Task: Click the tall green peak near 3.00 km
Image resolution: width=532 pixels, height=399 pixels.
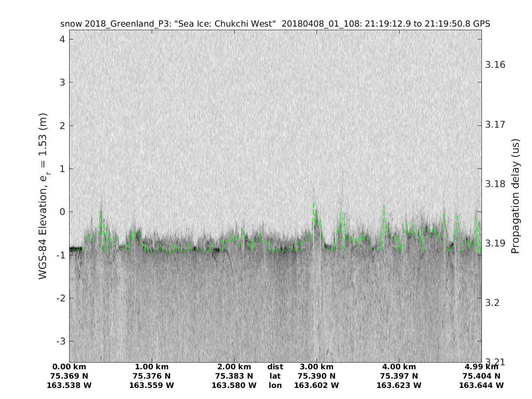Action: (x=314, y=205)
